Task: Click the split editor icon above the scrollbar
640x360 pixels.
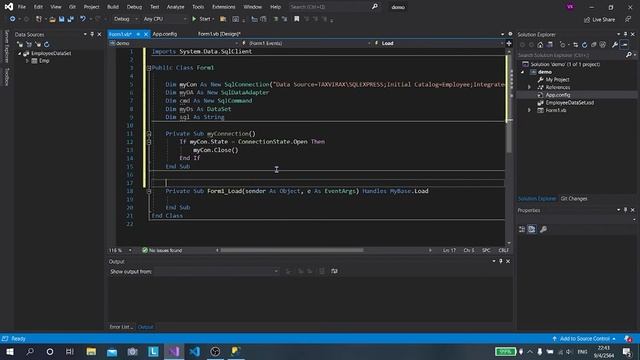Action: (x=509, y=43)
